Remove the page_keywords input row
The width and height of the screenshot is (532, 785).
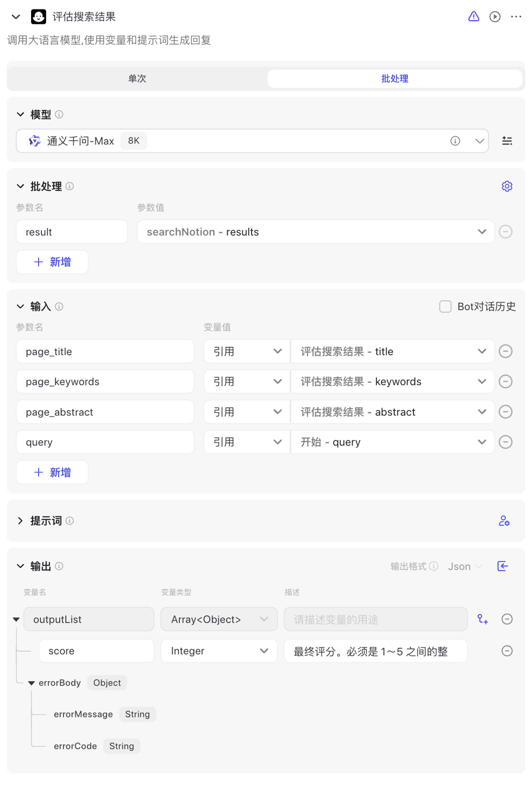[505, 382]
